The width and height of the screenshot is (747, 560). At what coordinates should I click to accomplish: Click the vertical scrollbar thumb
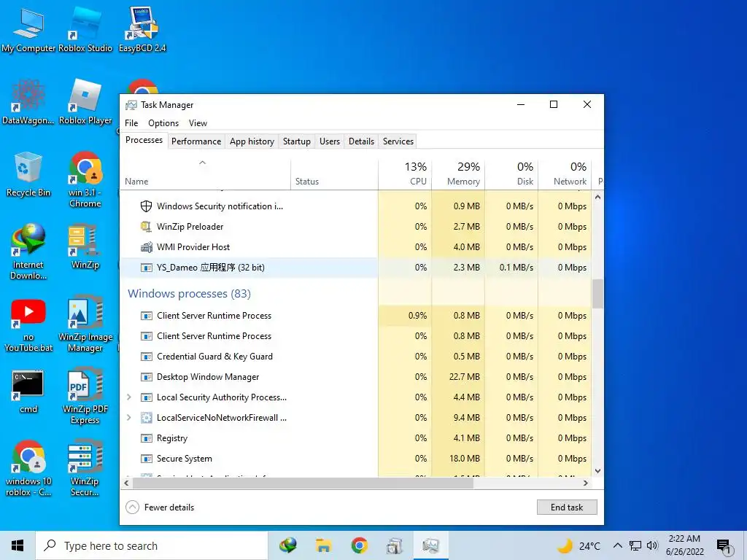tap(597, 294)
